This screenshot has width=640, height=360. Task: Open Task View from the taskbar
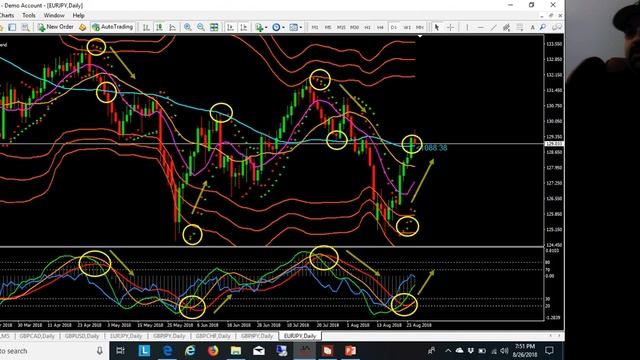coord(120,351)
